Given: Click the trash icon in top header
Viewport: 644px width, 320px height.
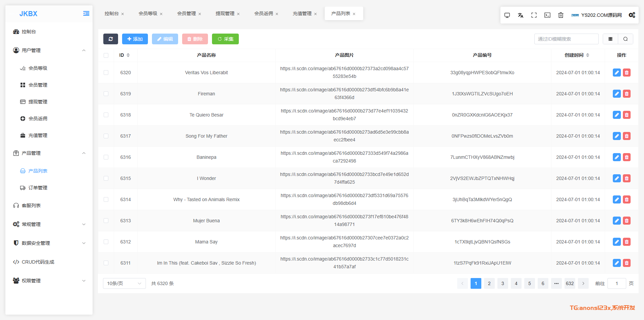Looking at the screenshot, I should pyautogui.click(x=560, y=15).
